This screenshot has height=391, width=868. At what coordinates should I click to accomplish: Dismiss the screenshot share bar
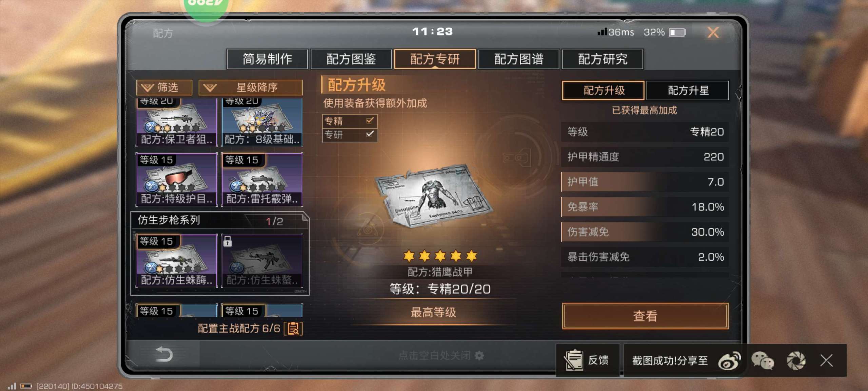(x=826, y=360)
